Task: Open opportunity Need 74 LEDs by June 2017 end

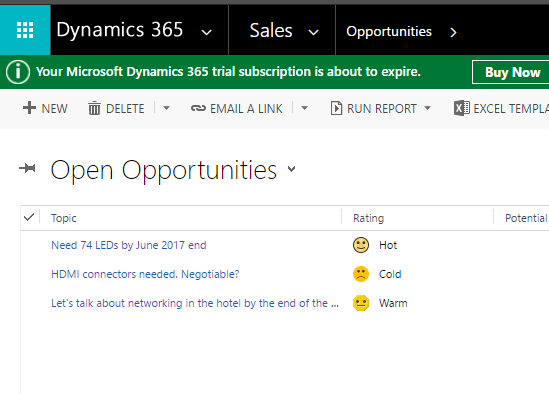Action: click(x=129, y=245)
